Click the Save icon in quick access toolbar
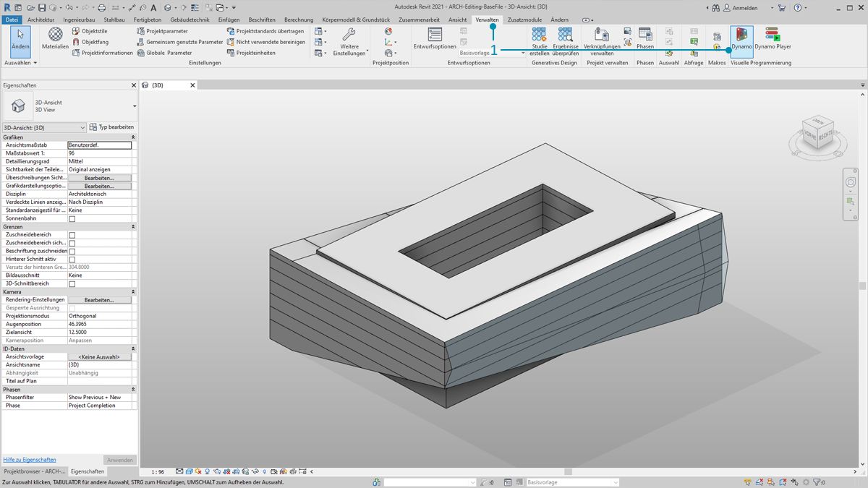Screen dimensions: 868x488 (x=42, y=8)
